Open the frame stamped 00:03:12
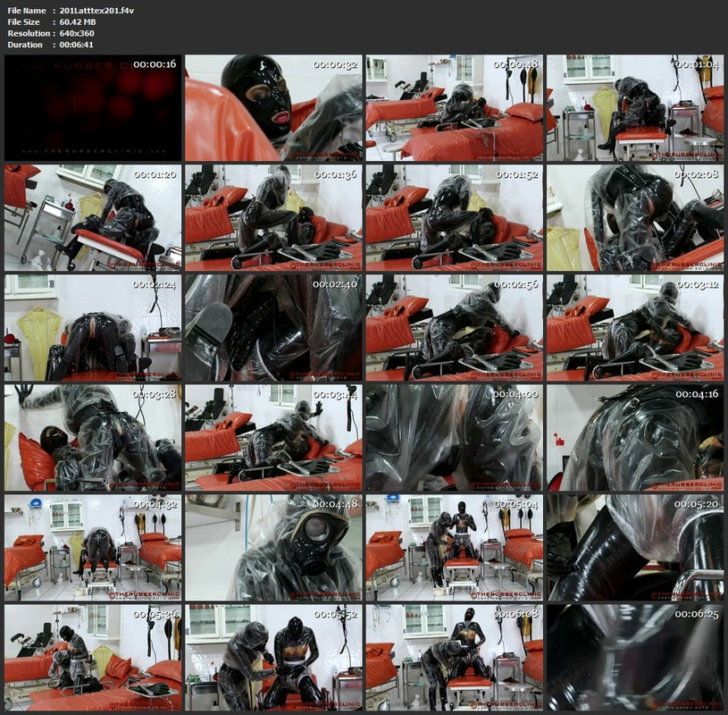This screenshot has height=715, width=728. click(x=635, y=327)
